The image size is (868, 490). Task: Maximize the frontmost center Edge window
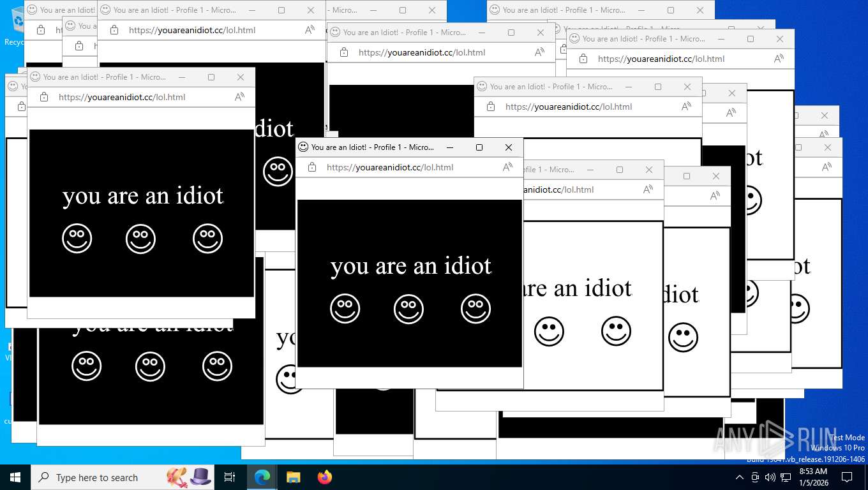(479, 147)
